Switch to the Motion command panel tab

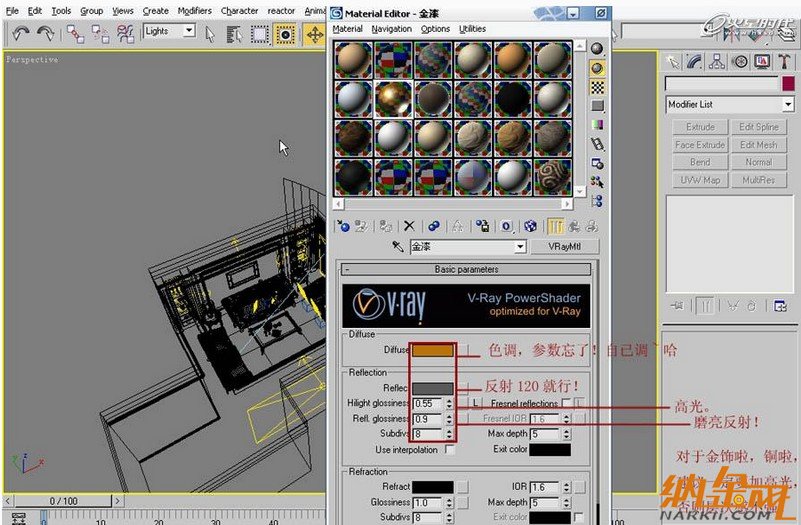[739, 62]
